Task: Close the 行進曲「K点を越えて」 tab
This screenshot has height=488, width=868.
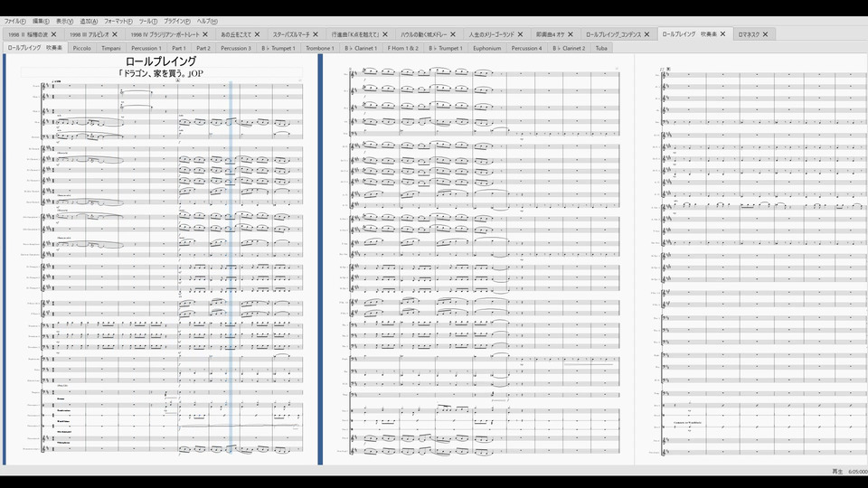Action: tap(385, 34)
